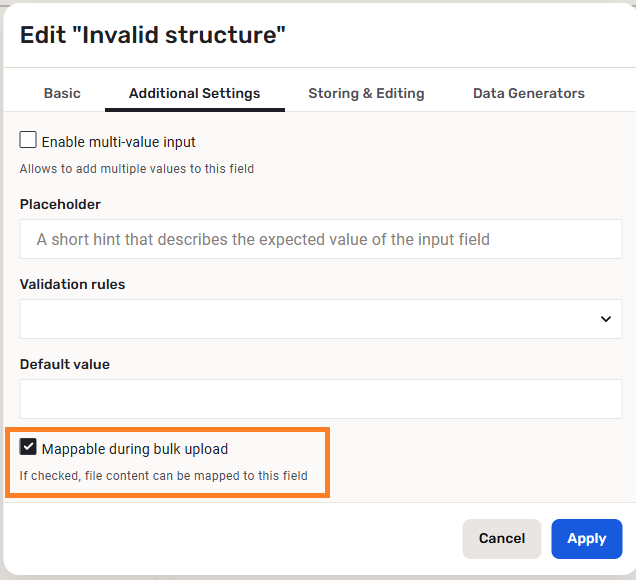636x580 pixels.
Task: Click the Placeholder hint text field
Action: click(x=320, y=239)
